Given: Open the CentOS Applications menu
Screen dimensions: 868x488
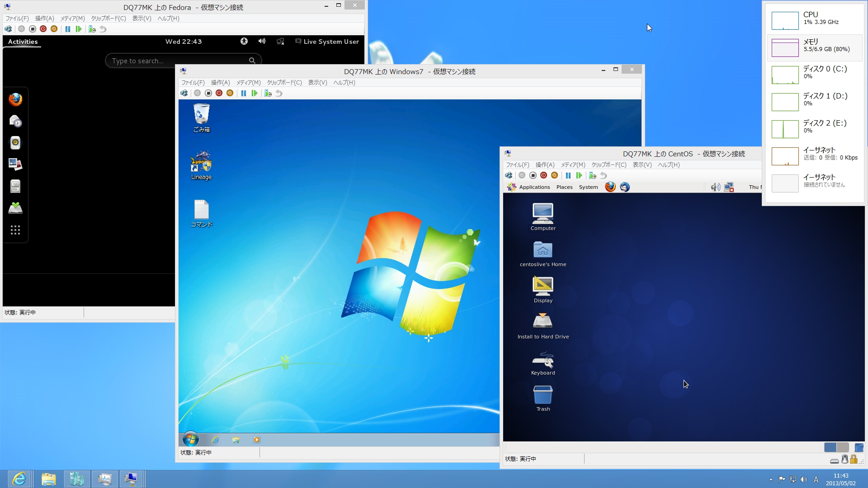Looking at the screenshot, I should tap(534, 187).
